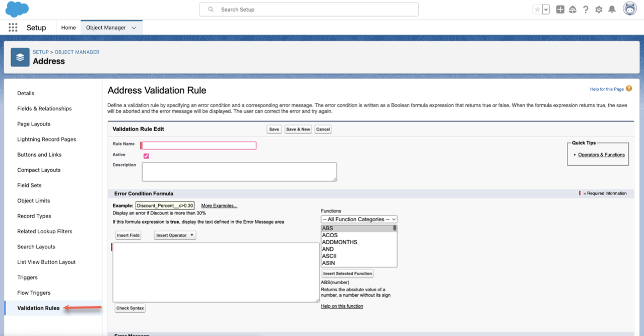Open the Help for this Page link
The height and width of the screenshot is (336, 644).
[607, 89]
